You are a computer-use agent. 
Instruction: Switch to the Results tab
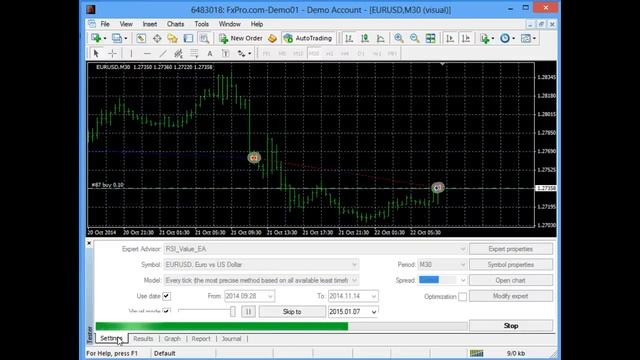click(143, 339)
